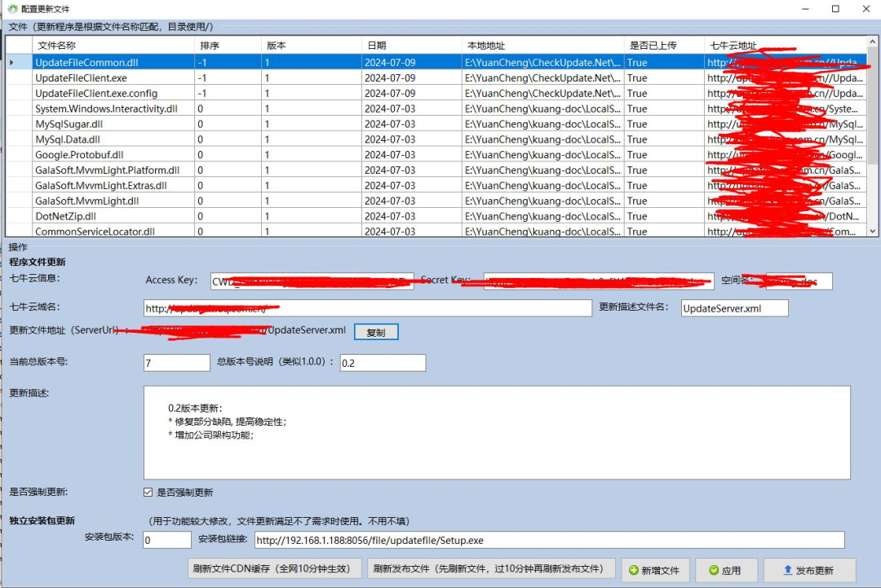
Task: Toggle the 是否强制更新 checkbox
Action: pos(148,492)
